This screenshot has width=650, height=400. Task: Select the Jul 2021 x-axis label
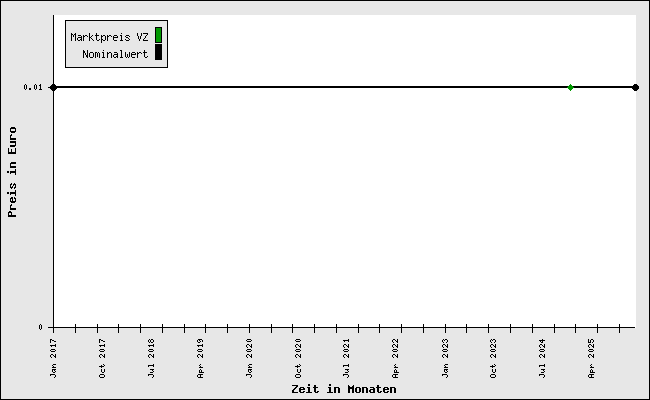[x=347, y=358]
